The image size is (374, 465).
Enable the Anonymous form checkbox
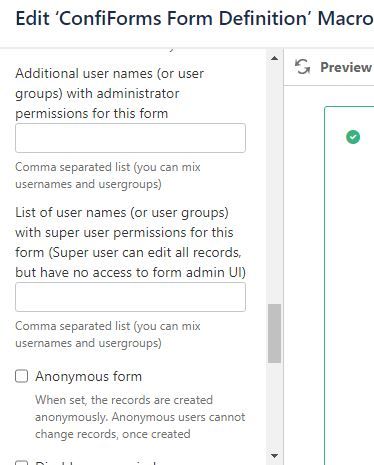pos(22,376)
